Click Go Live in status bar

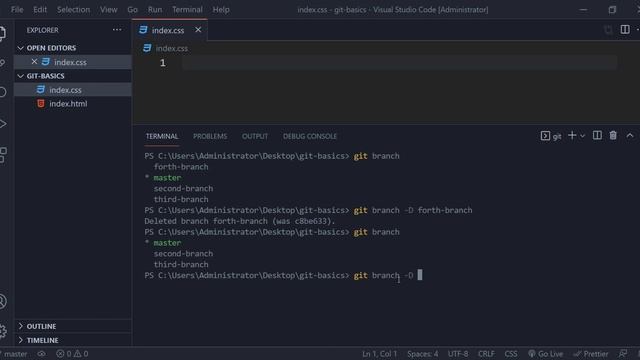click(x=545, y=354)
